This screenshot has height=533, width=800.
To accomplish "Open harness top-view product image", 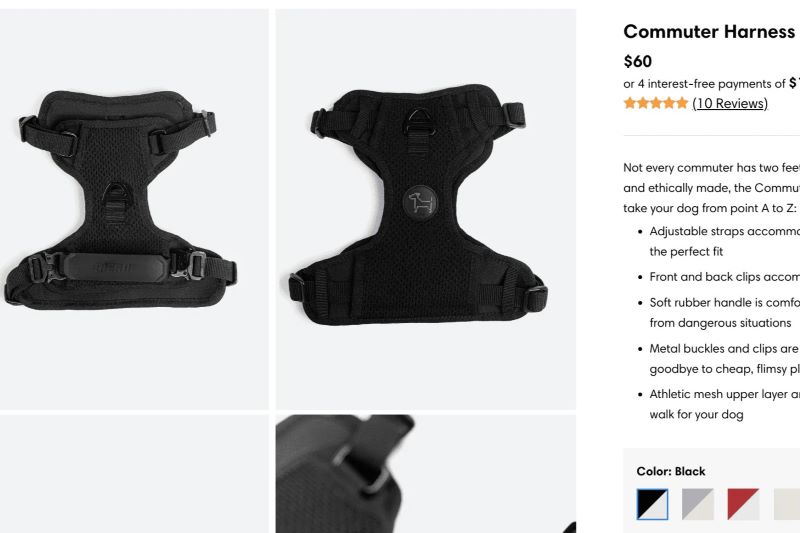I will (x=134, y=209).
